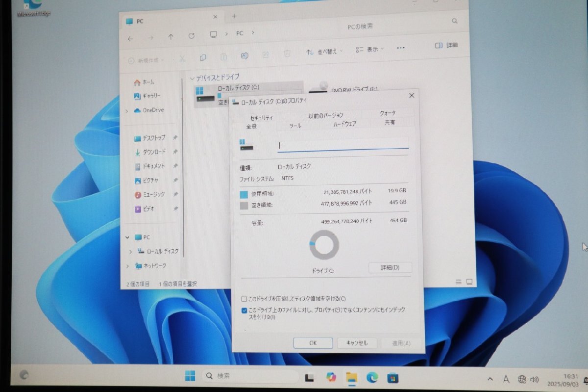Click the delete trash icon
The width and height of the screenshot is (588, 392).
click(288, 53)
